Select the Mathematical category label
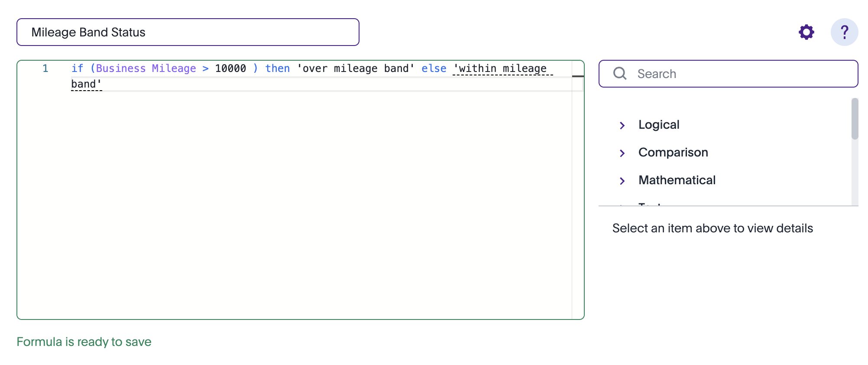868x365 pixels. pyautogui.click(x=677, y=180)
